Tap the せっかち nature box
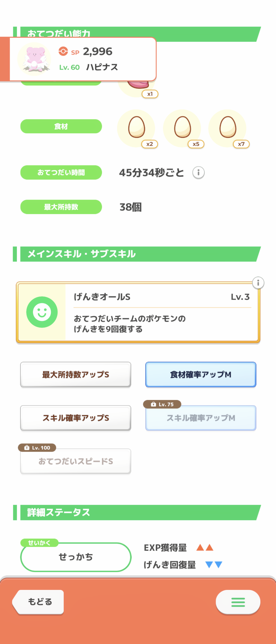 coord(76,557)
